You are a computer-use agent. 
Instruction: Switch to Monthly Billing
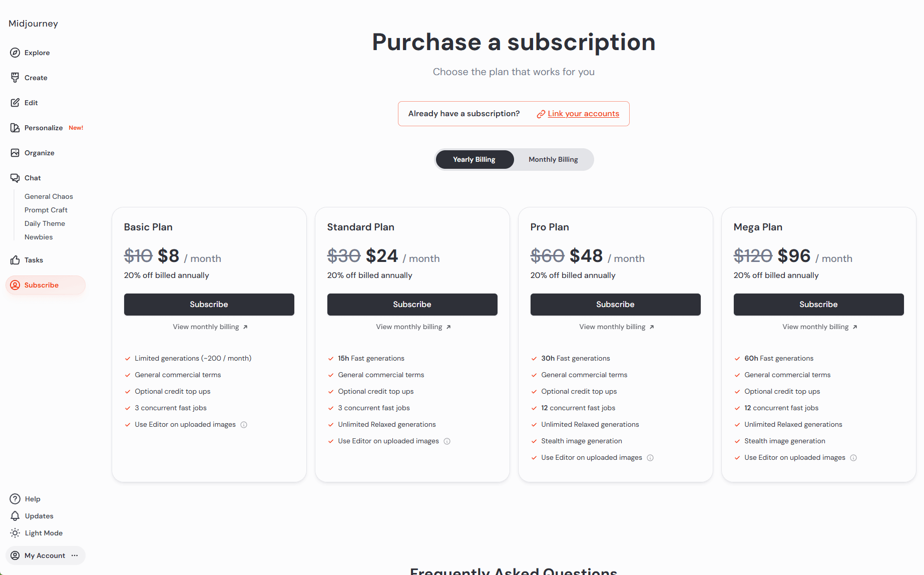[553, 159]
